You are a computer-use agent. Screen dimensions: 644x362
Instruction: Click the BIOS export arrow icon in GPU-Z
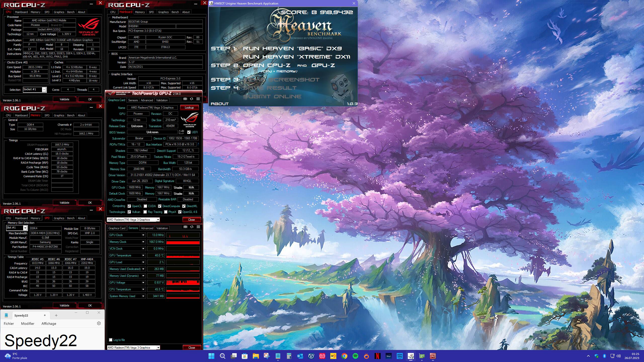pyautogui.click(x=181, y=132)
